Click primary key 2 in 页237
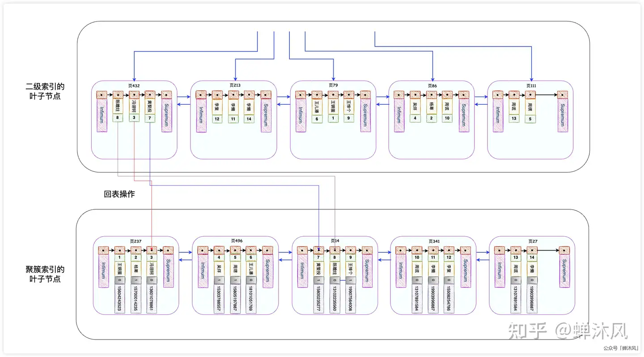 [136, 258]
